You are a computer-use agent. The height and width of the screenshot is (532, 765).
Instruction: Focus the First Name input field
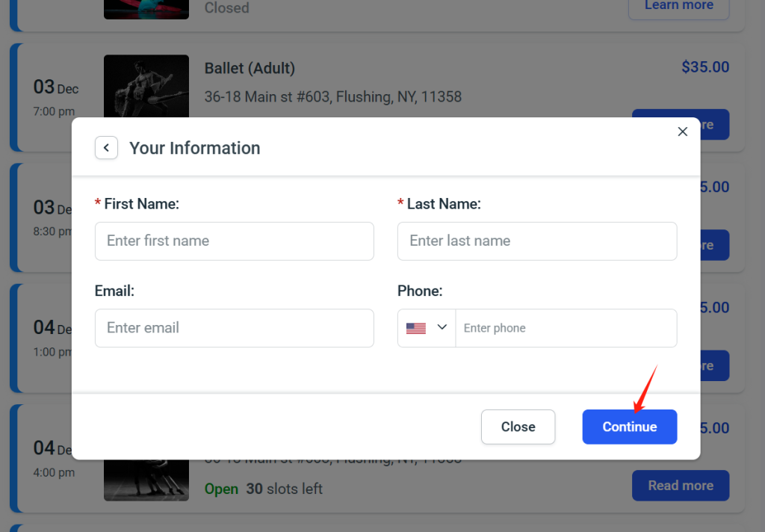(x=234, y=241)
